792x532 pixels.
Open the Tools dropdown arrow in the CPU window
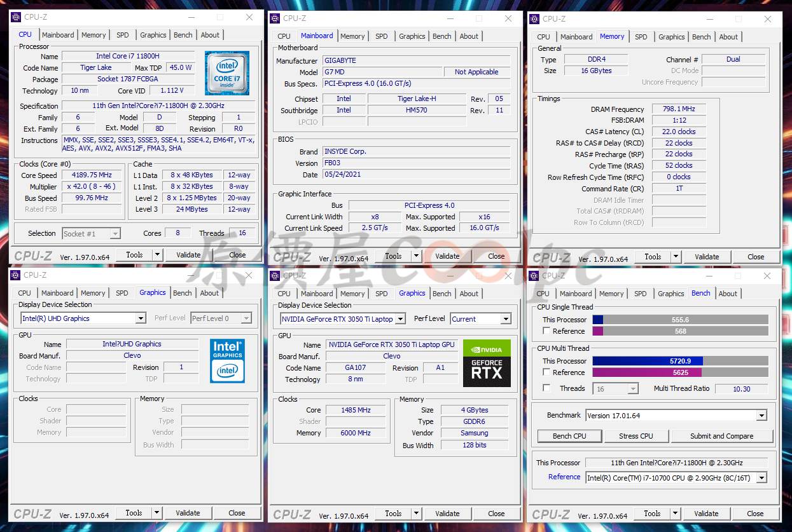click(x=158, y=255)
